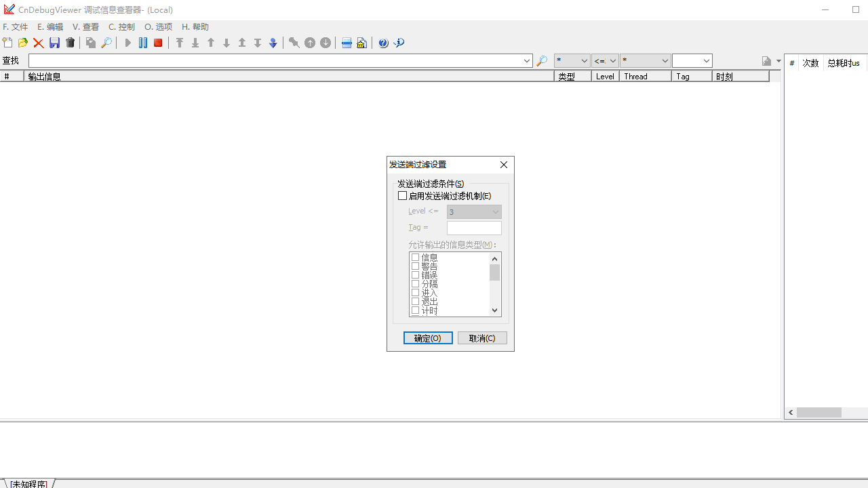The image size is (868, 488).
Task: Open the Thread filter dropdown above table
Action: [665, 61]
